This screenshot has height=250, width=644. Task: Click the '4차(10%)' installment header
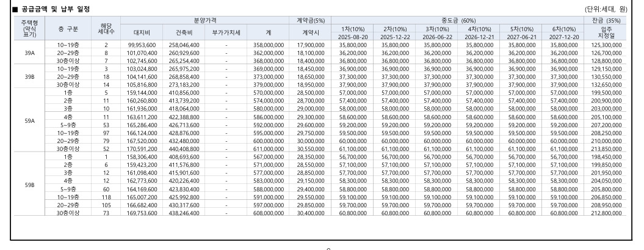point(479,29)
